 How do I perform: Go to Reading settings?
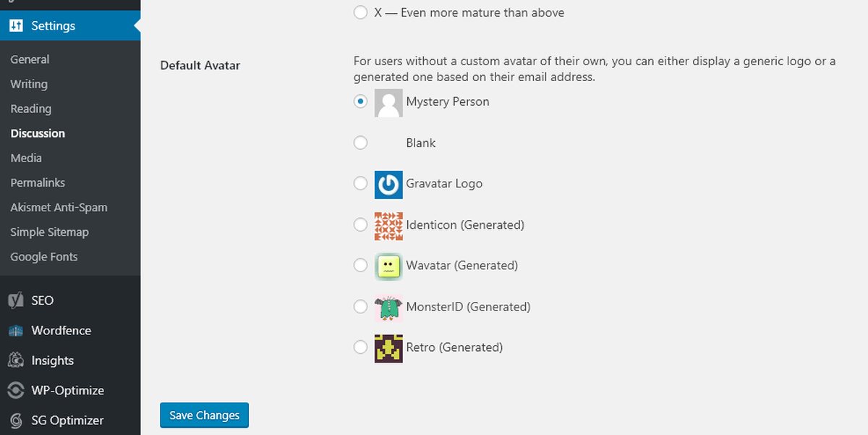tap(31, 109)
